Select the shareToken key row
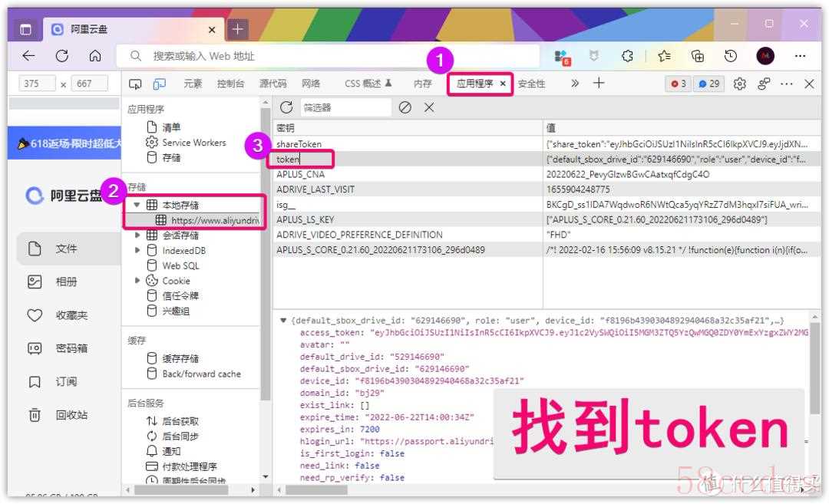The height and width of the screenshot is (504, 829). [x=547, y=143]
